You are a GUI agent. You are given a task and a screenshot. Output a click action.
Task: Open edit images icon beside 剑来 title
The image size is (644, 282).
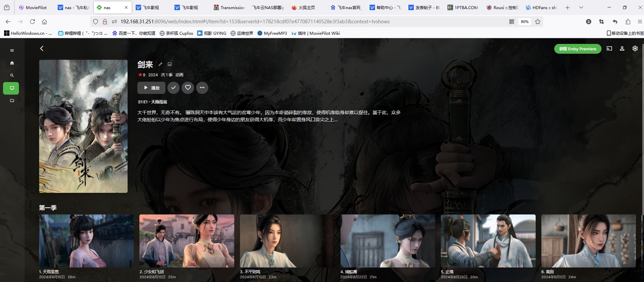170,64
